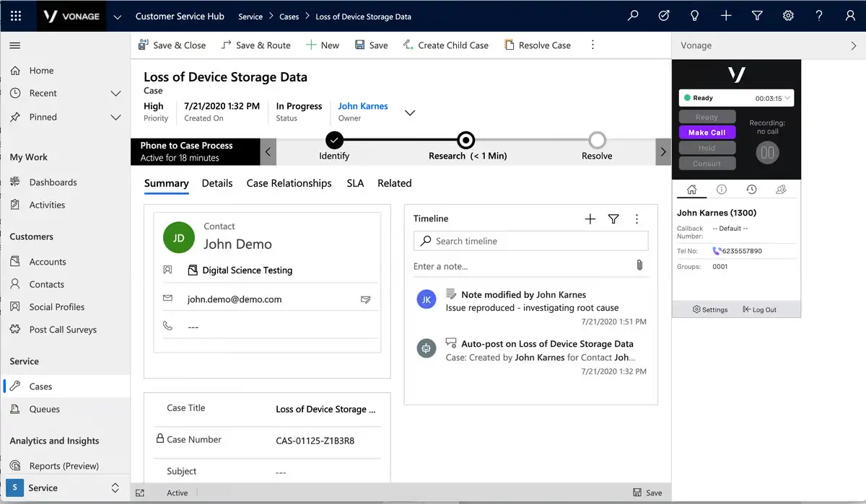Click Resolve Case in the command bar
This screenshot has height=504, width=866.
pos(538,45)
